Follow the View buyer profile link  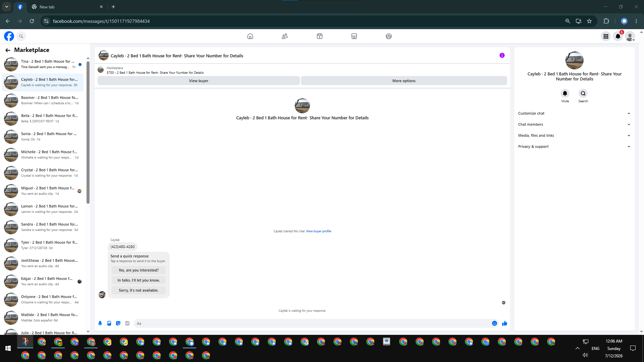(x=319, y=231)
